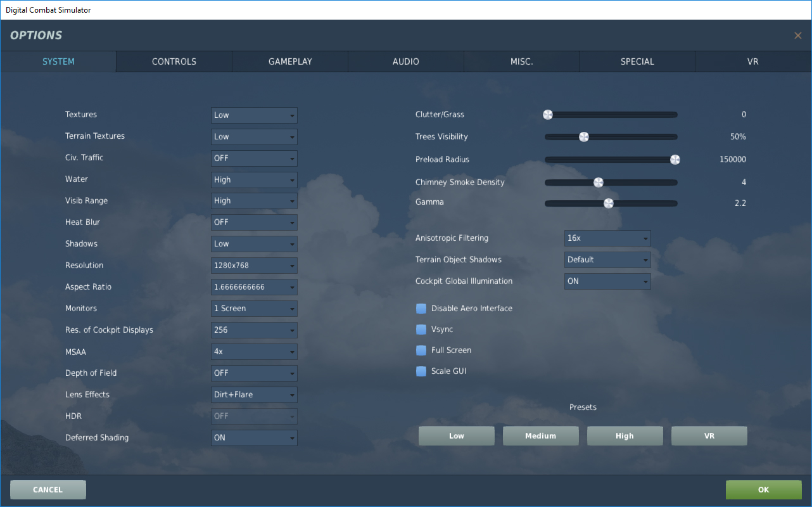Expand the Res. of Cockpit Displays dropdown
This screenshot has height=507, width=812.
254,330
